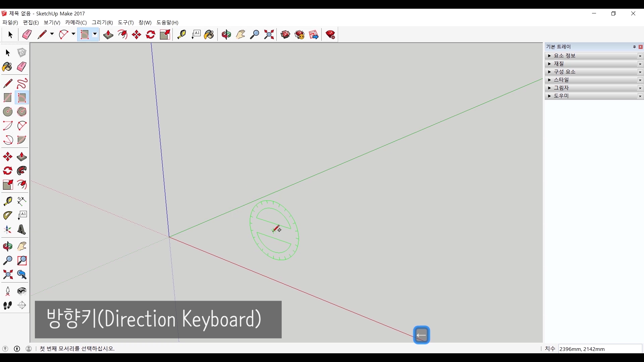Screen dimensions: 644x362
Task: Click the Zoom Extents icon in top toolbar
Action: (269, 35)
